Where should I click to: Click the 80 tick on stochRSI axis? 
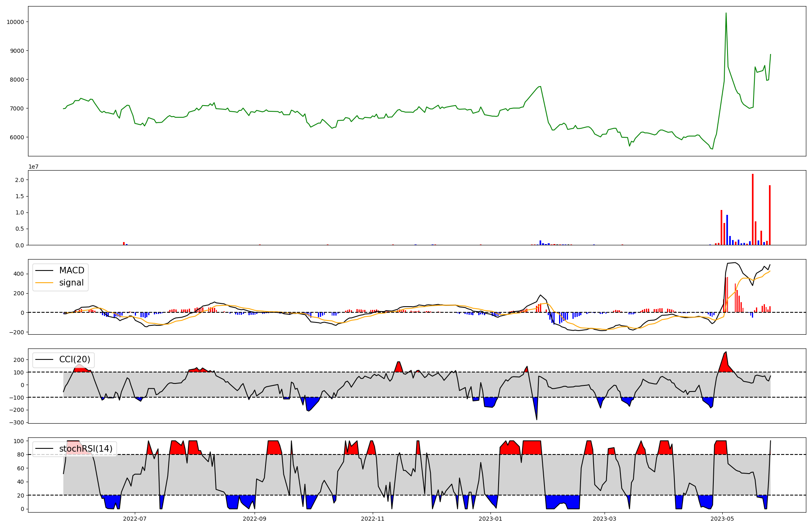(x=21, y=454)
